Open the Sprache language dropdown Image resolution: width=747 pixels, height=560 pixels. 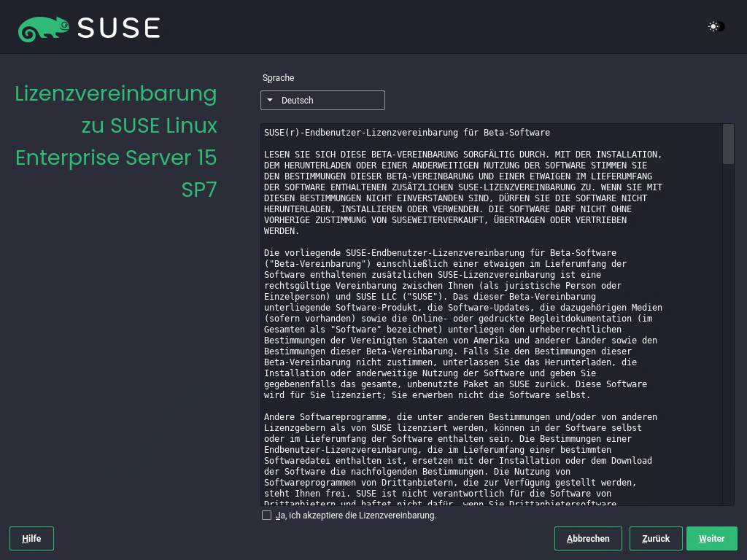(322, 101)
